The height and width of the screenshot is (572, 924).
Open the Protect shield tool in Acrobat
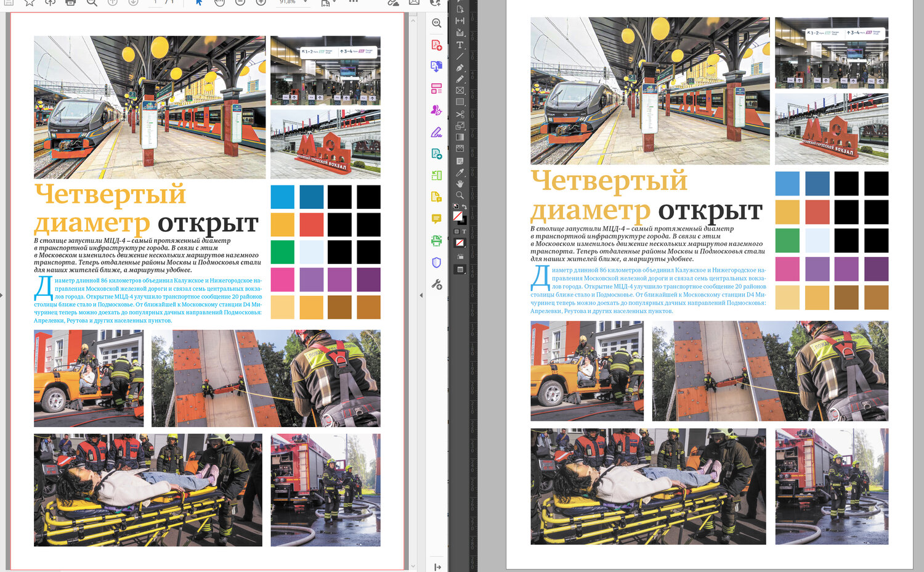(436, 263)
